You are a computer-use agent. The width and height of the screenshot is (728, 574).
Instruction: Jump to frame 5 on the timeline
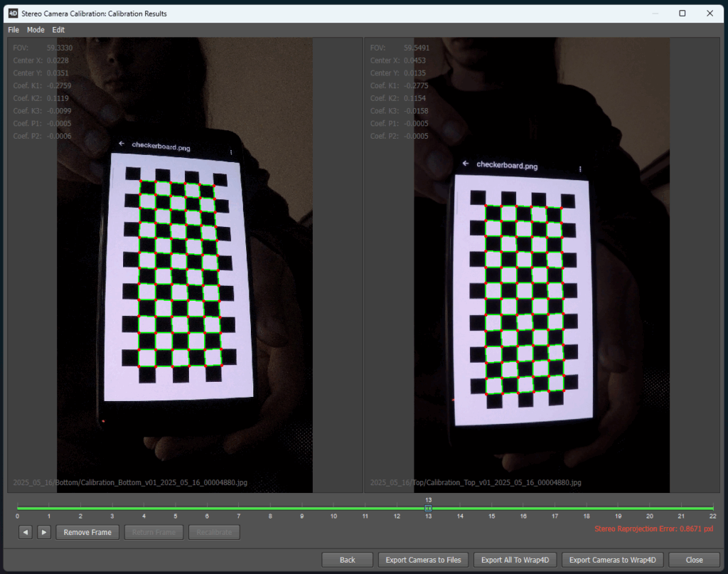pyautogui.click(x=176, y=509)
